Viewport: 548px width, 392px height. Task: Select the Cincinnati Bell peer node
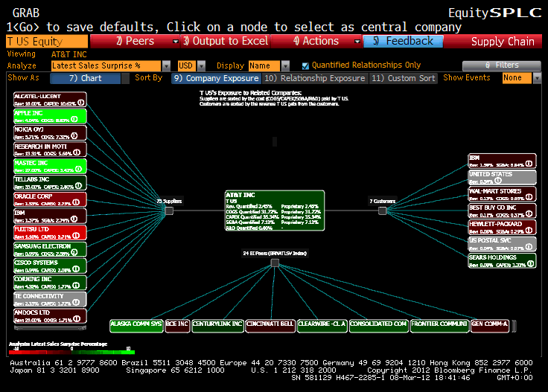[x=270, y=324]
